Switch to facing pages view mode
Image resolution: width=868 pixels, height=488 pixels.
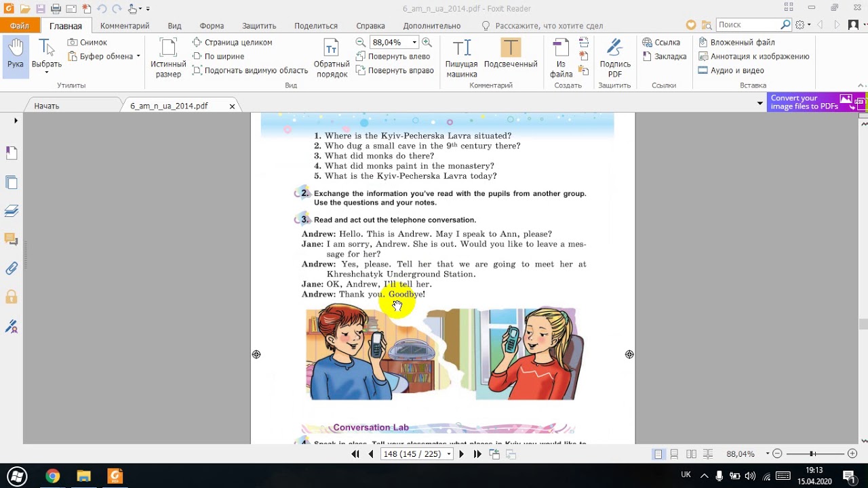coord(691,454)
